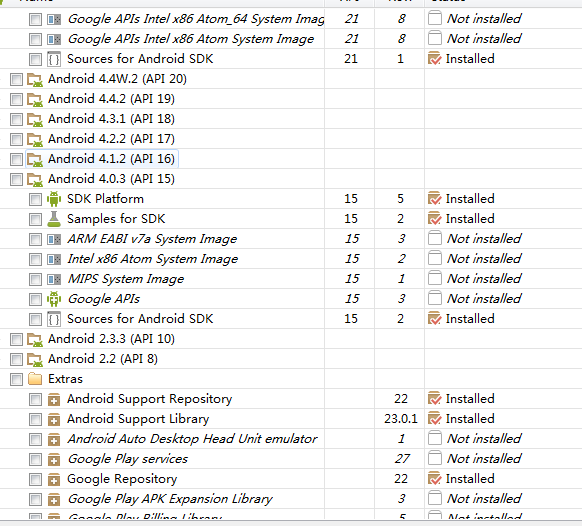Click the Extras folder icon
The width and height of the screenshot is (582, 526).
coord(35,379)
